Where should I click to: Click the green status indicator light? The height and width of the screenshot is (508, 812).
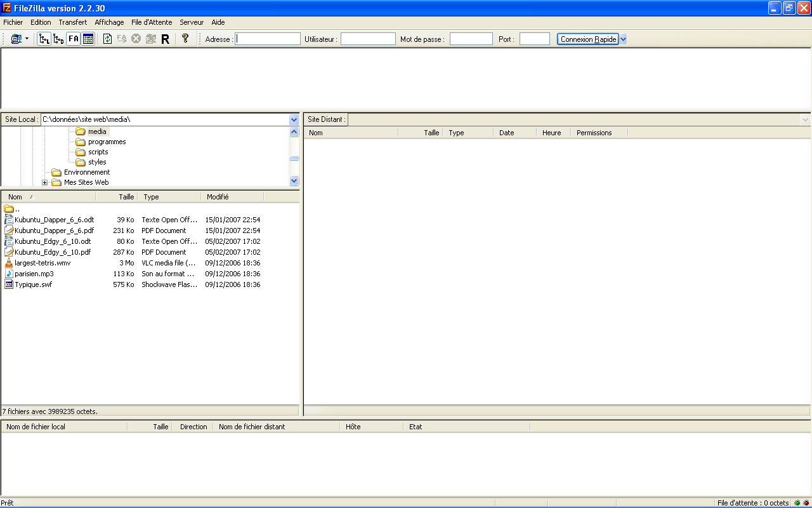797,503
